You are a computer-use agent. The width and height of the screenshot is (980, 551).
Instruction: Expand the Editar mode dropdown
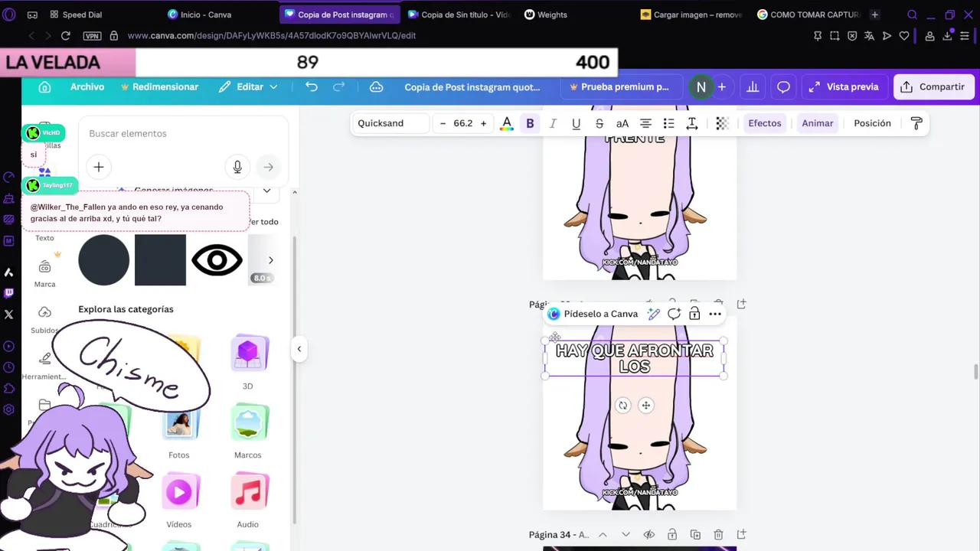tap(248, 87)
